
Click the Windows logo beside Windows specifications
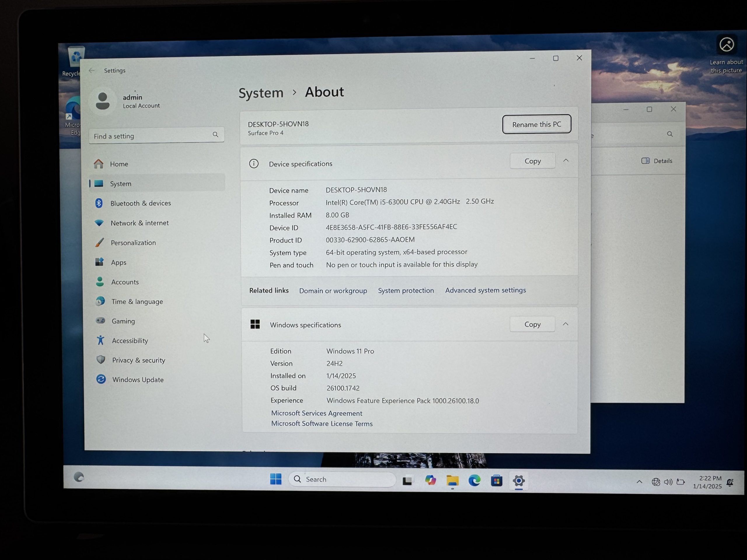coord(255,324)
